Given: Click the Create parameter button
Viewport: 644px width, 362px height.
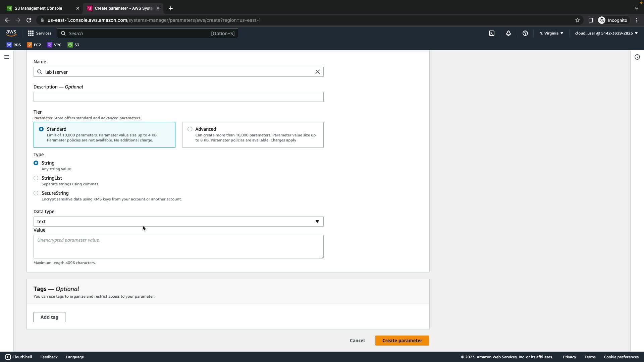Looking at the screenshot, I should 402,341.
